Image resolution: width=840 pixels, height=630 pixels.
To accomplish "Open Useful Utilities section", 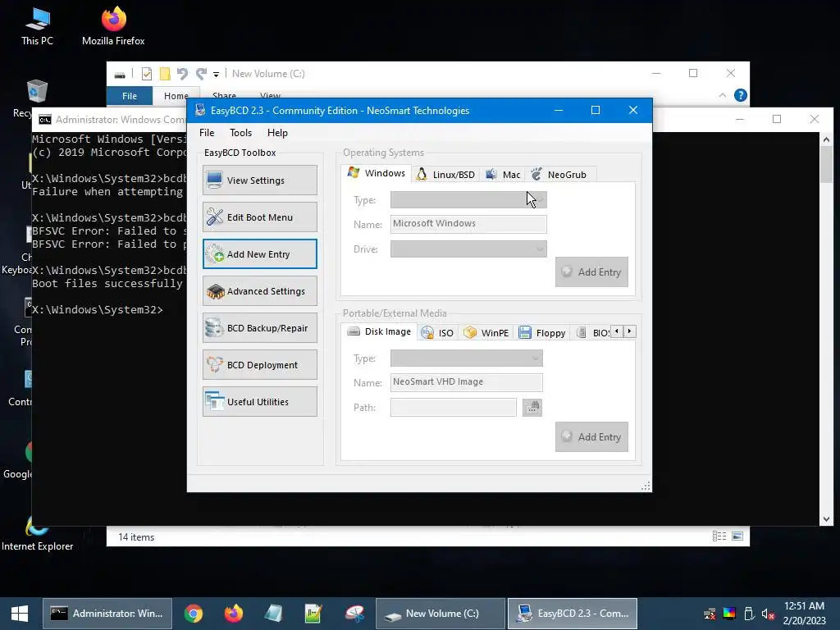I will (260, 402).
